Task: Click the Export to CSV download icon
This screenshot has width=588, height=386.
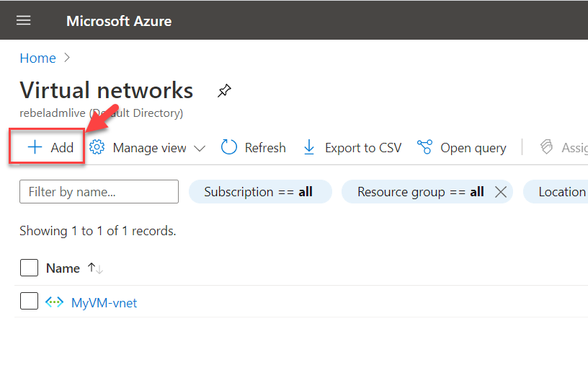Action: pyautogui.click(x=309, y=147)
